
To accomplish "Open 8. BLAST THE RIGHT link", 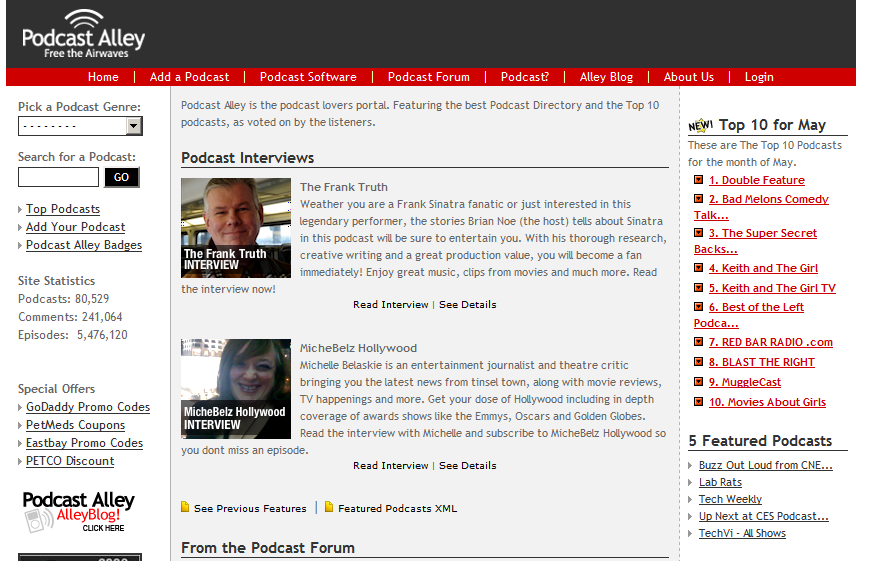I will 761,362.
